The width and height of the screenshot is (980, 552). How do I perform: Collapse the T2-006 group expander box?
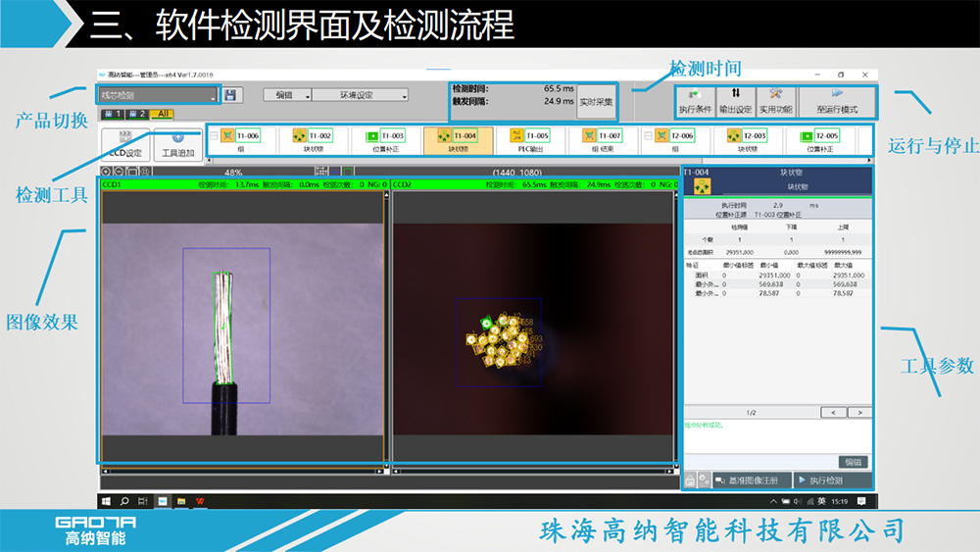(x=648, y=135)
